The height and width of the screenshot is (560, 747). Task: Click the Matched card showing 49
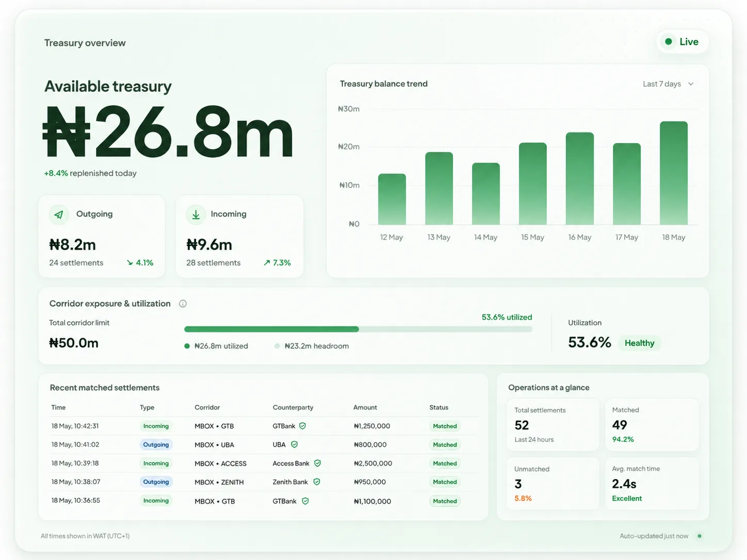(652, 425)
